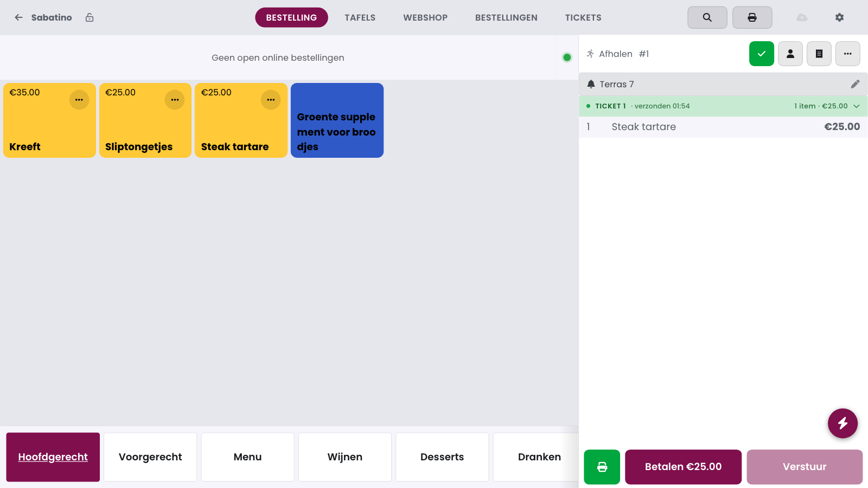Go to the Webshop tab
The height and width of the screenshot is (488, 868).
425,17
